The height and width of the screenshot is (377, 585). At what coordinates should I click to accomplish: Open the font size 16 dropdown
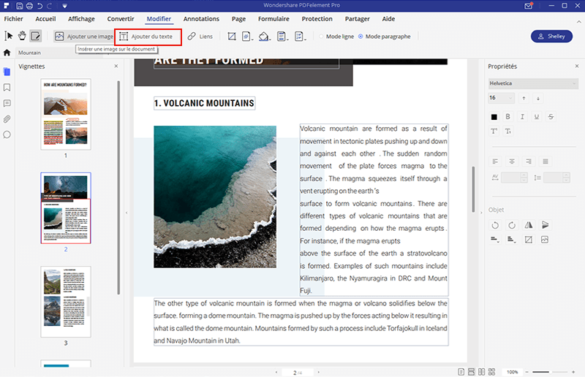(501, 98)
